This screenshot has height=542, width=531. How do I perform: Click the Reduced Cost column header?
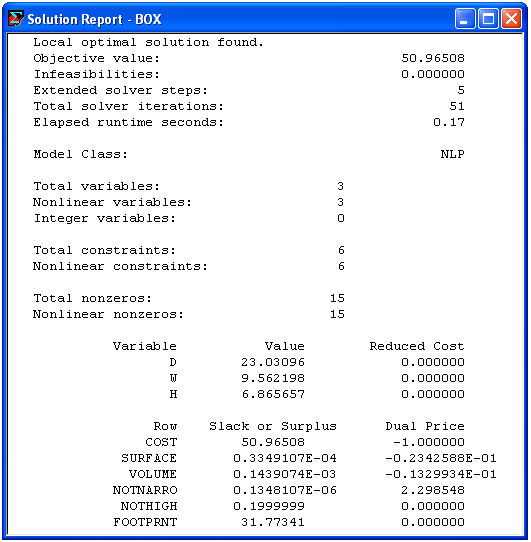417,346
